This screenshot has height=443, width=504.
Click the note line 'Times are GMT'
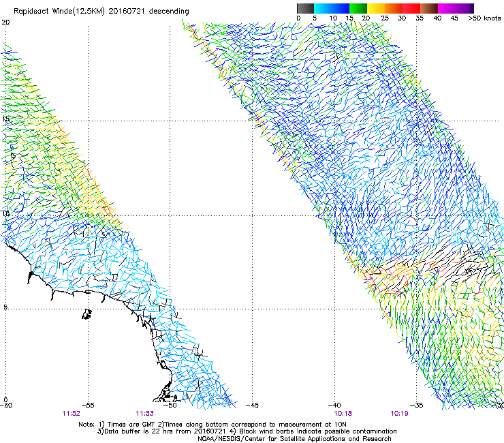click(131, 425)
